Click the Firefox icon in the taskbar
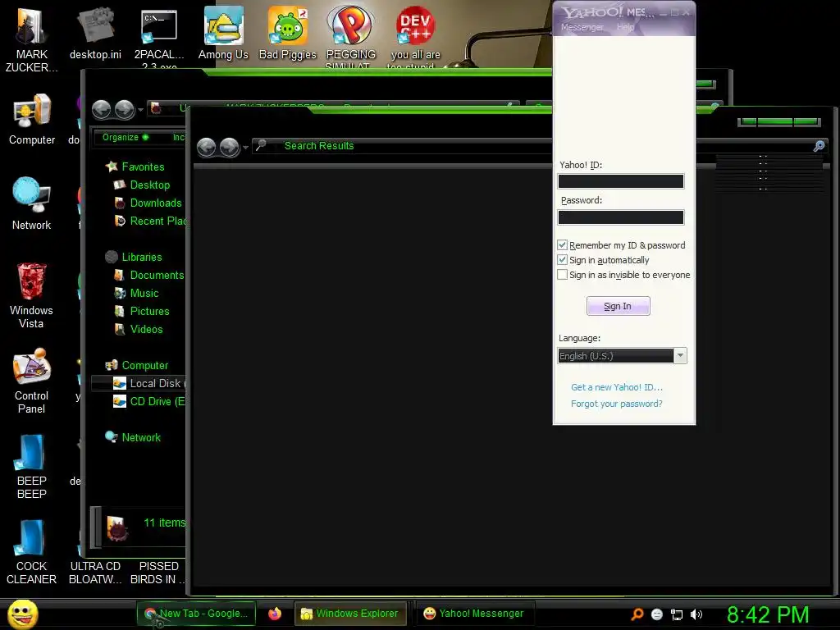The height and width of the screenshot is (630, 840). pyautogui.click(x=275, y=614)
